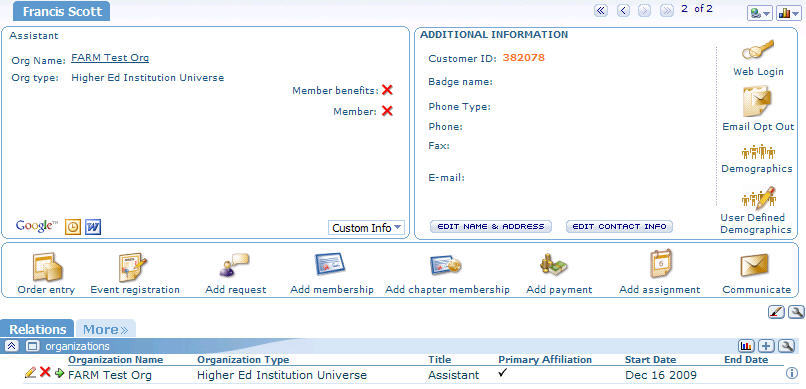
Task: Sort by Primary Affiliation column
Action: coord(545,360)
